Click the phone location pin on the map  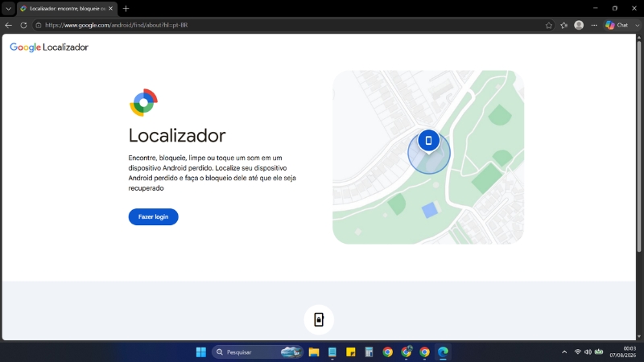pos(428,141)
